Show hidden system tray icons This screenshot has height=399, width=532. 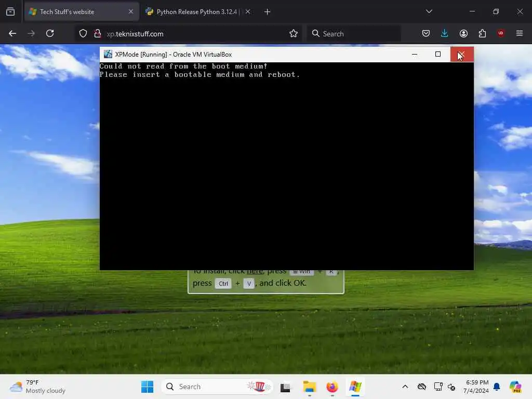pos(405,387)
